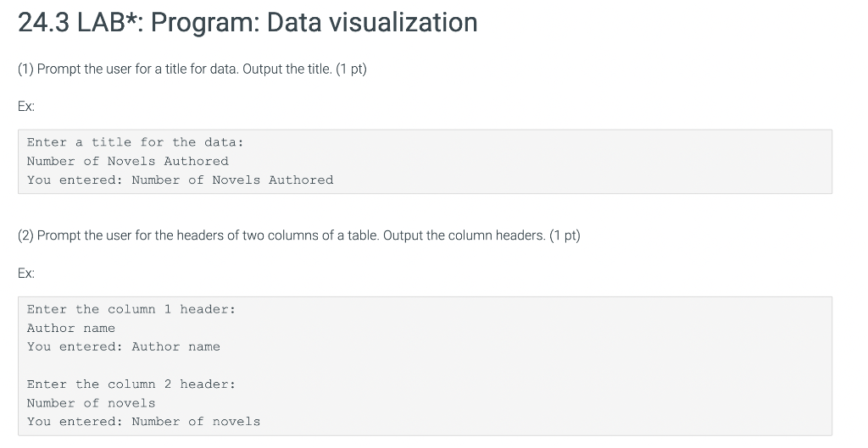Screen dimensions: 868x448
Task: Click the step (1) prompt for title instruction
Action: (192, 69)
